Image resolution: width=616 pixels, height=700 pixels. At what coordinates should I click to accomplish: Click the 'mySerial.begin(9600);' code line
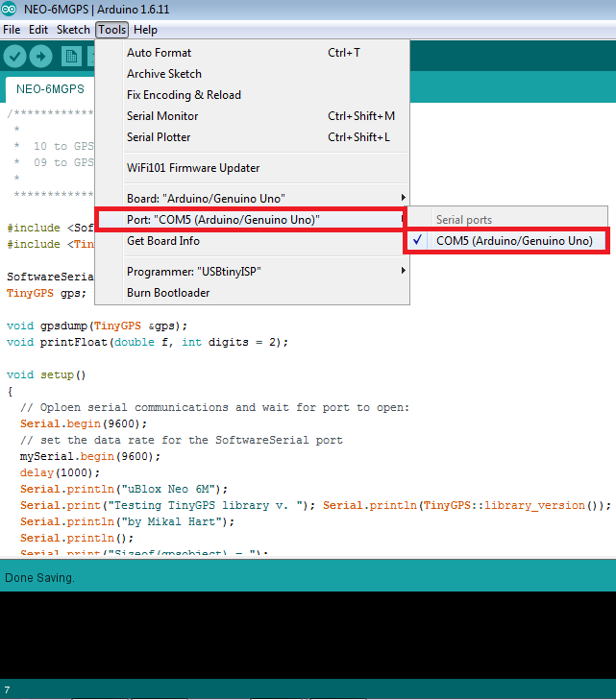coord(89,456)
